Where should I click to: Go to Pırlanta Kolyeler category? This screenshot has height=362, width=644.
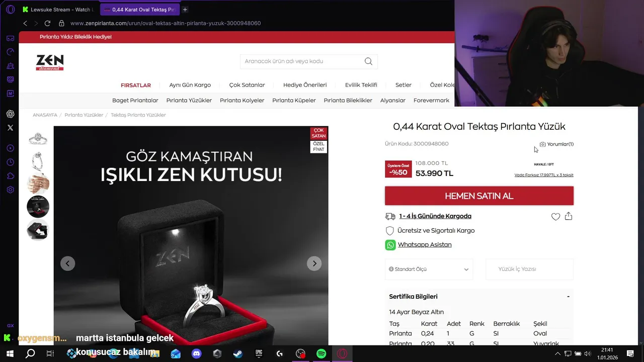click(242, 101)
